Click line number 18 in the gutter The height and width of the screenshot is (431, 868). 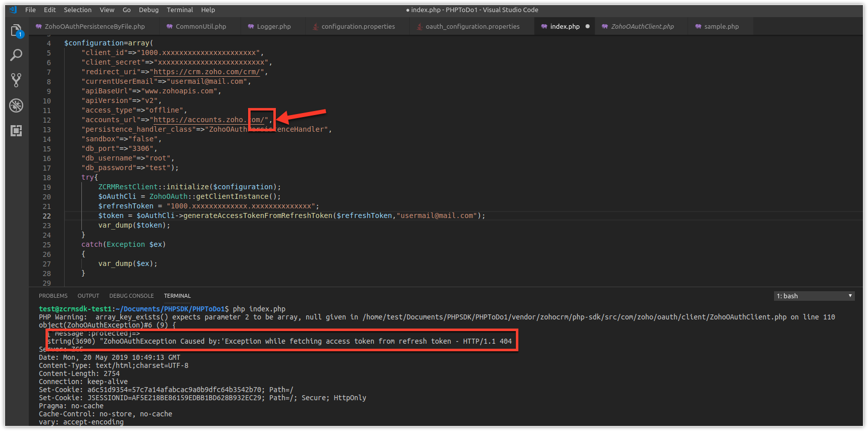click(46, 178)
